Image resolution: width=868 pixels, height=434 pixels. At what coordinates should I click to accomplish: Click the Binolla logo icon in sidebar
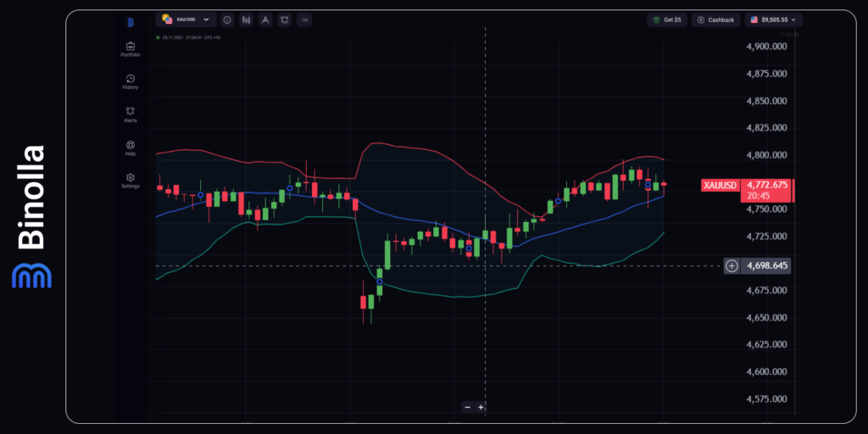click(130, 22)
